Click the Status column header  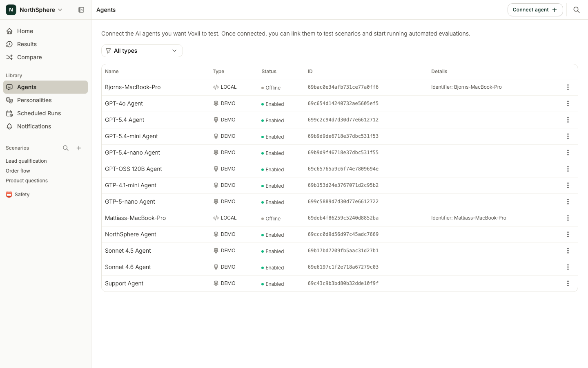tap(269, 72)
